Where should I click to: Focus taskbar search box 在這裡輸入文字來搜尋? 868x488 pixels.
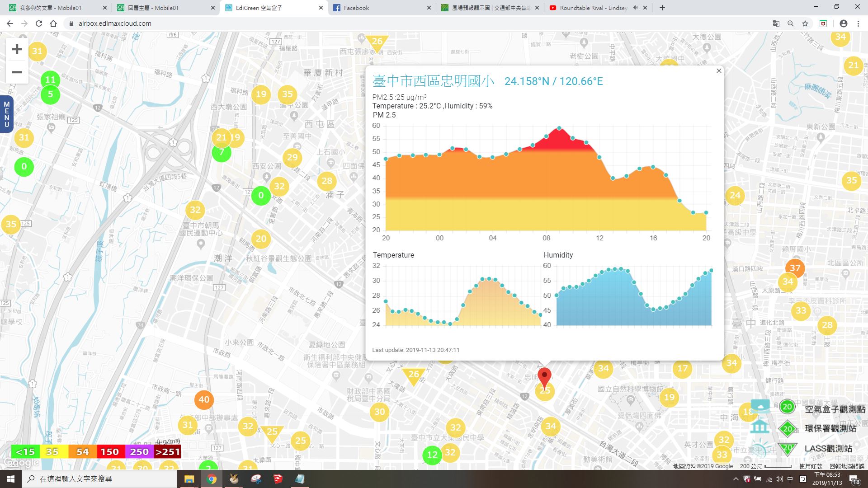(99, 479)
